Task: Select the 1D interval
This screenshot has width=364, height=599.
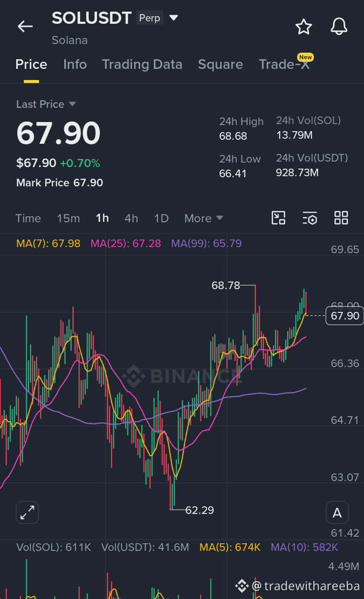Action: 161,218
